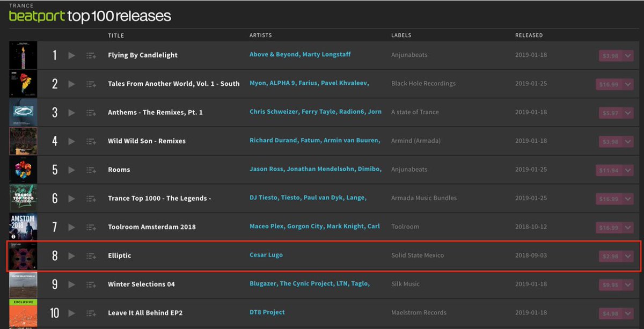Open purchase options arrow for Flying By Candlelight
Screen dimensions: 644x329
pyautogui.click(x=628, y=56)
